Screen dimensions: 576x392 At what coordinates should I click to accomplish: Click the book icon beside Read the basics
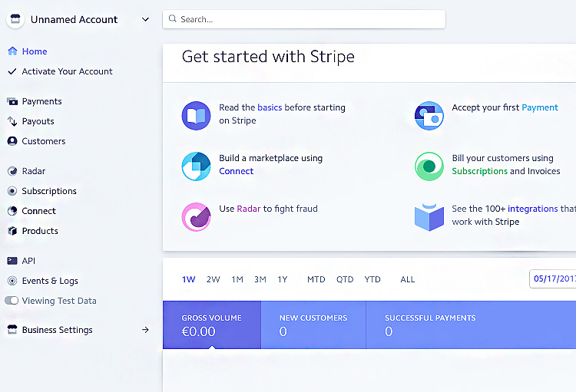(196, 115)
